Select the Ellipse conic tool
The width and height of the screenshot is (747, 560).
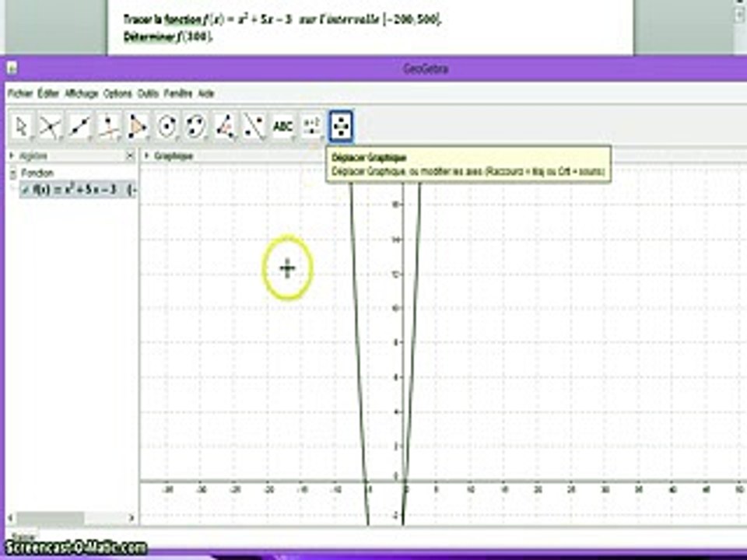[x=196, y=127]
